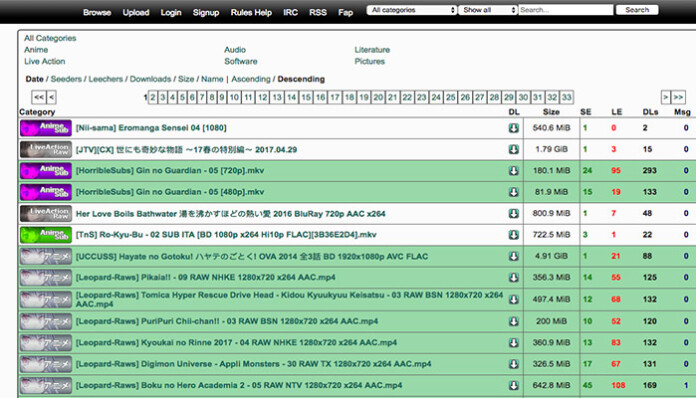
Task: Download PuriPuri Chii-chan 03 torrent icon
Action: (514, 321)
